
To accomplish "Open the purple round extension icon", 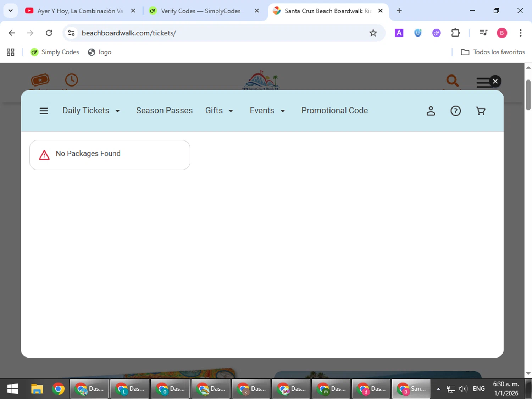I will tap(437, 33).
